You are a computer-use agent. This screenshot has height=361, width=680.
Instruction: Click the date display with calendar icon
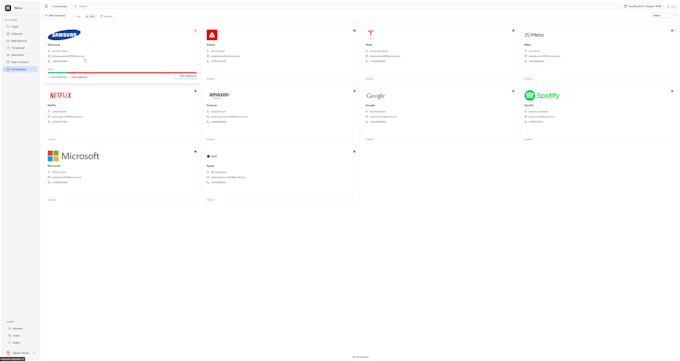coord(643,6)
